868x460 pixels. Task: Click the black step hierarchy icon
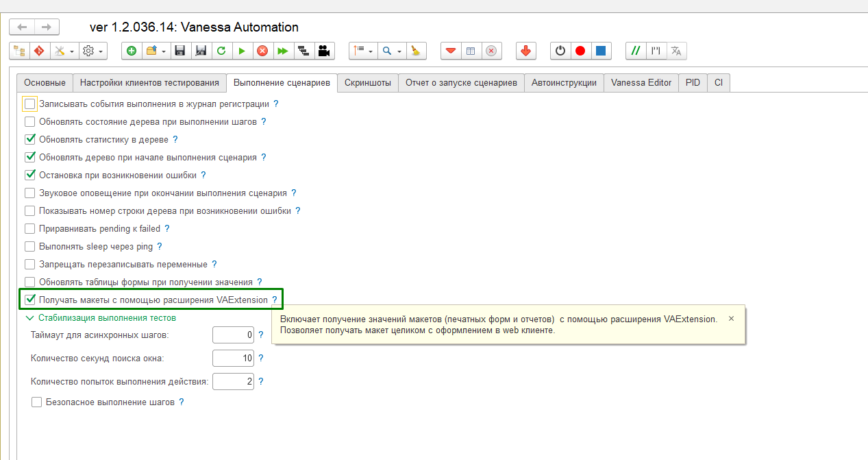[303, 51]
